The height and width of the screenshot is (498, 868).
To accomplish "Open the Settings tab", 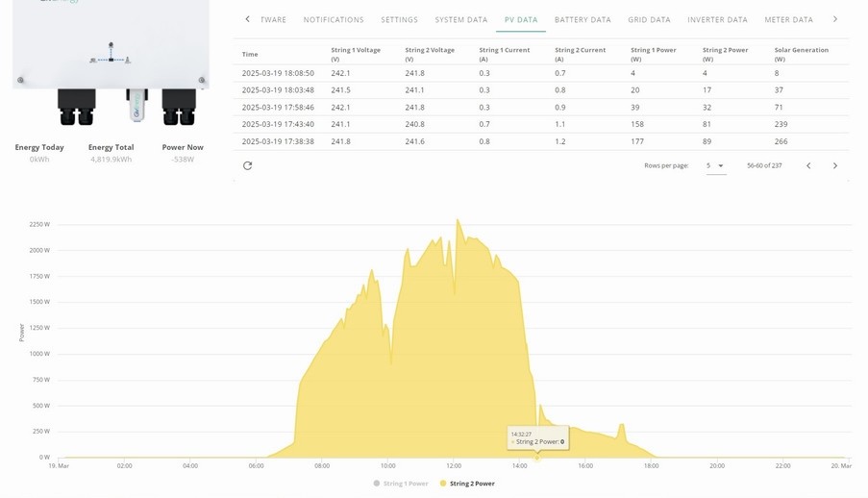I will pyautogui.click(x=399, y=19).
